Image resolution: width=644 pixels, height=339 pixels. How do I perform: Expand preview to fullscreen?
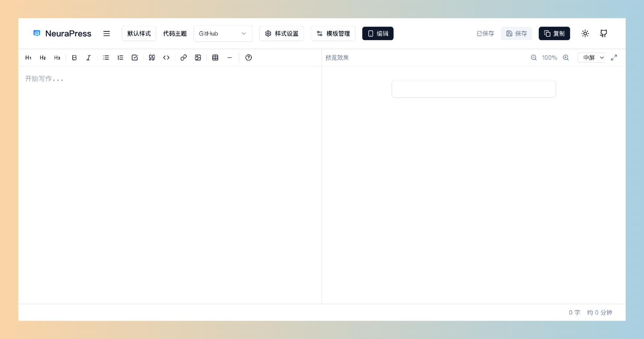point(614,57)
